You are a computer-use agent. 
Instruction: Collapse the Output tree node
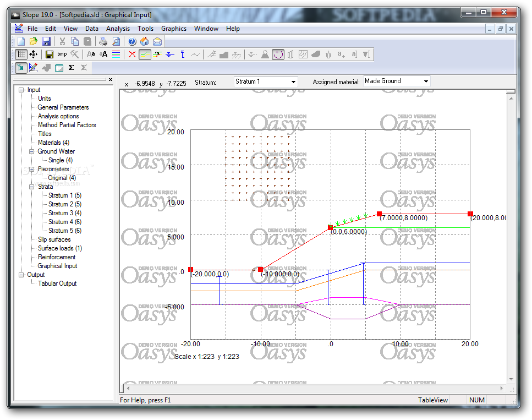21,275
